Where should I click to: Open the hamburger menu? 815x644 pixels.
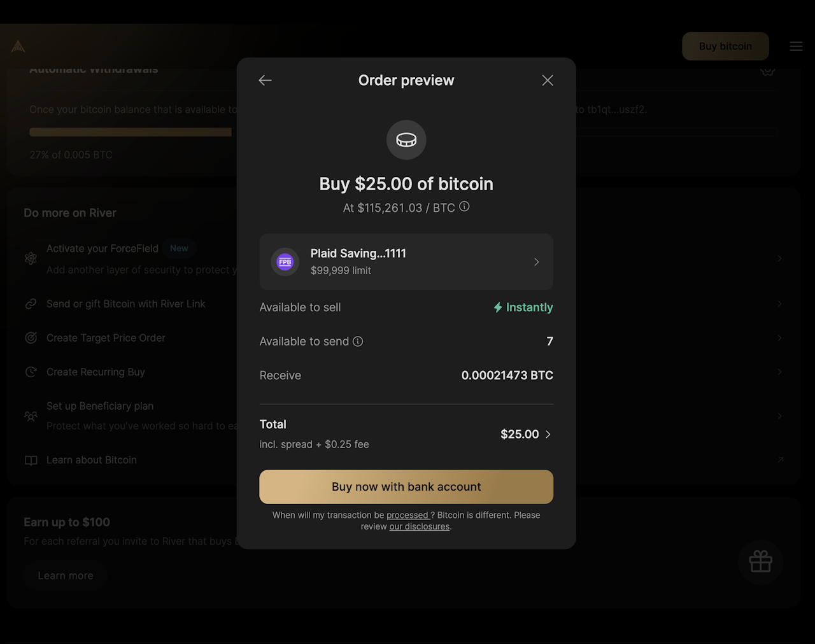tap(796, 46)
